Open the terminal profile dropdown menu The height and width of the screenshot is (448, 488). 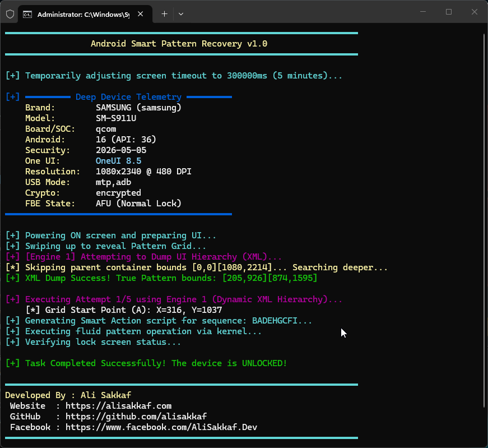click(181, 14)
